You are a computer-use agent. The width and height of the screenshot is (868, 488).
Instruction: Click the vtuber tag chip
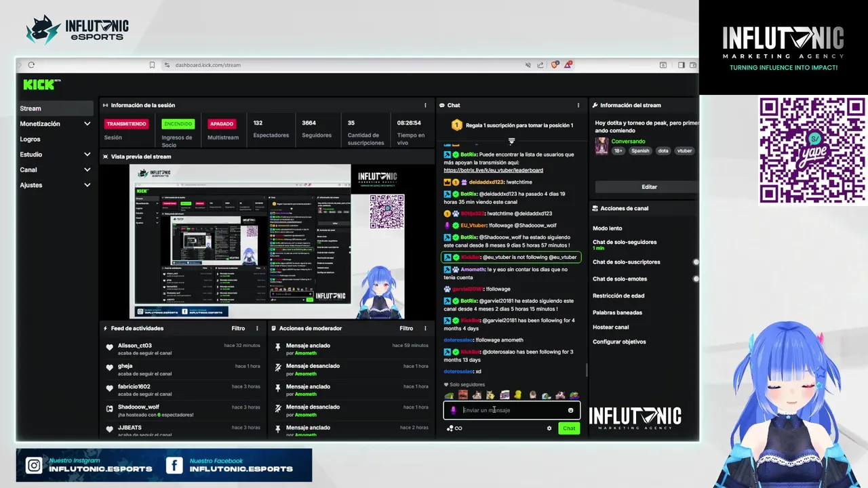pyautogui.click(x=684, y=150)
